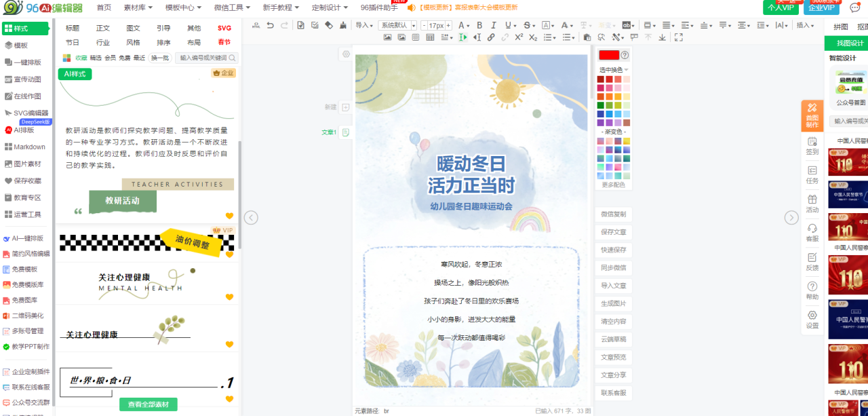Viewport: 868px width, 416px height.
Task: Open the 模板中心 top menu
Action: [x=184, y=7]
